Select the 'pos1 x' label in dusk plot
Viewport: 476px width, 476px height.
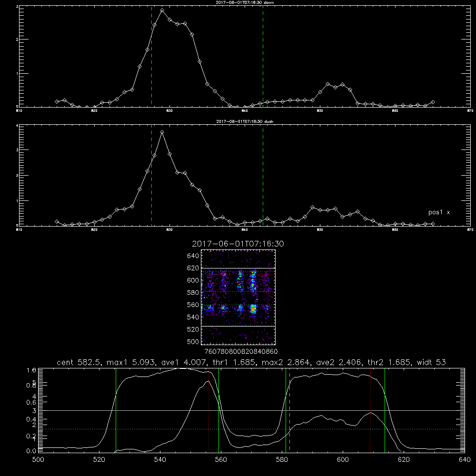439,212
